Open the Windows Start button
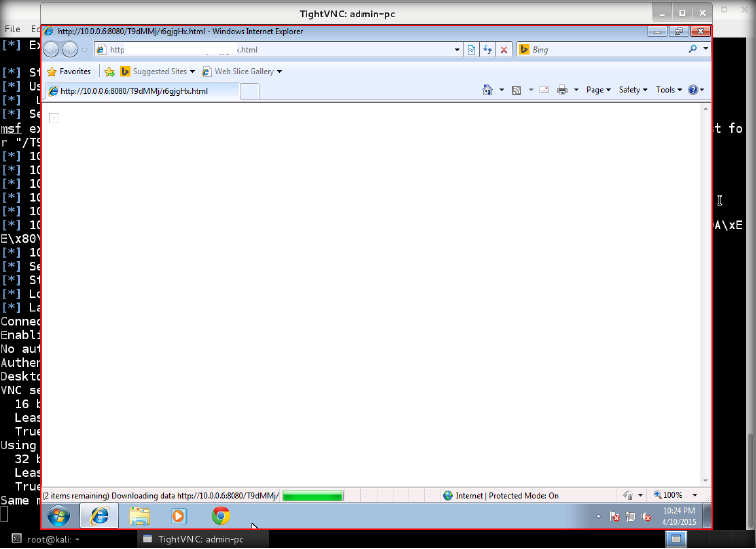The image size is (756, 549). [59, 516]
